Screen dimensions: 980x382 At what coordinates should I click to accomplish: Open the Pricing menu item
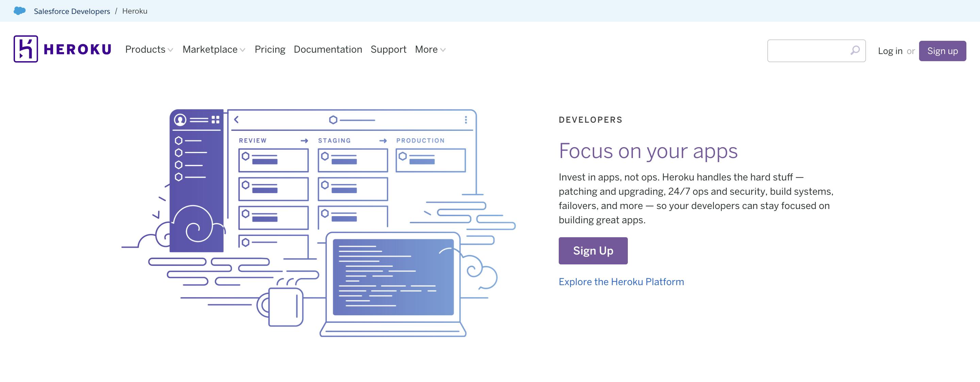coord(270,50)
